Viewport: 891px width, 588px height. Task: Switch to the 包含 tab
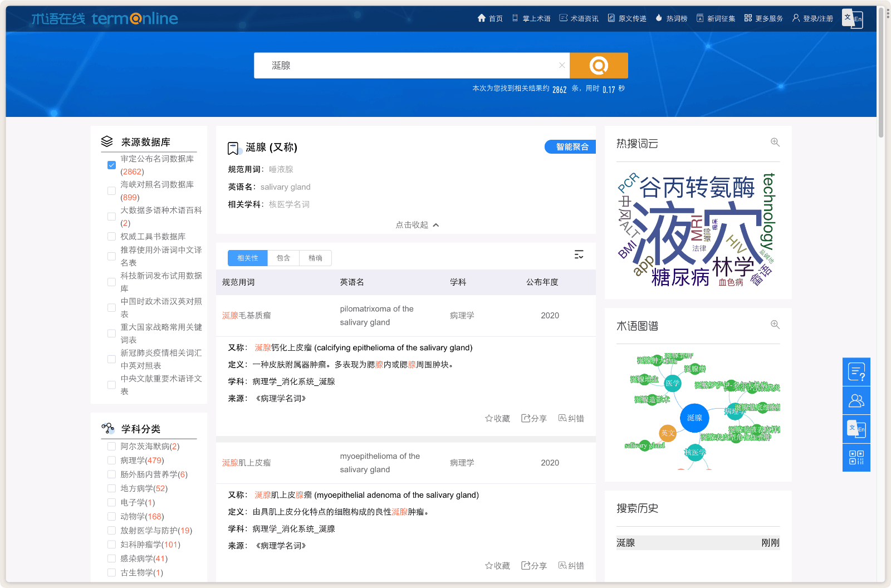point(283,258)
